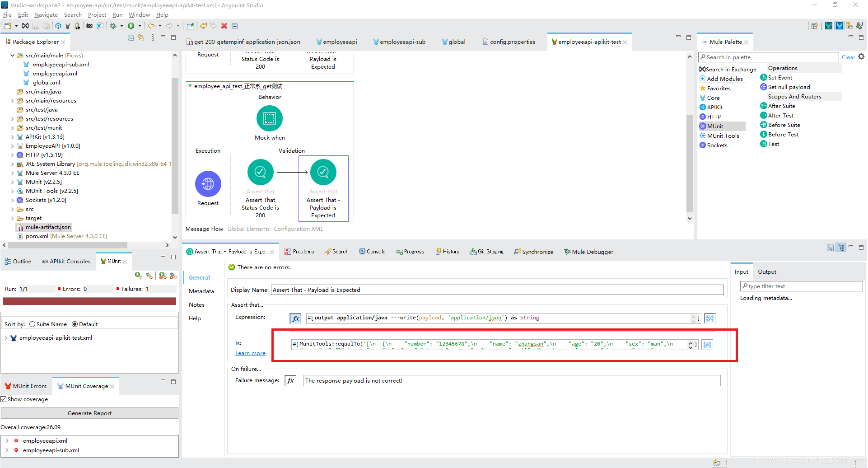Click the blue house toolbar icon
868x468 pixels.
58,26
